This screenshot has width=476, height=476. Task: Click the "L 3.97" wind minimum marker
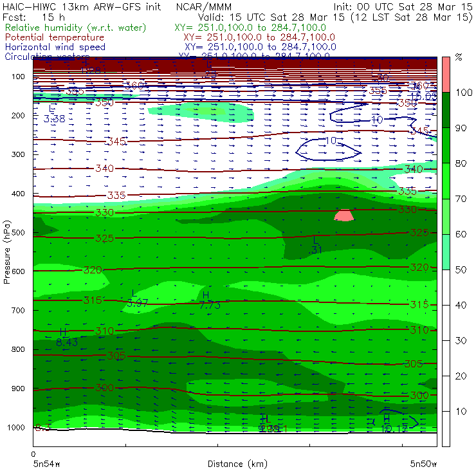(138, 298)
